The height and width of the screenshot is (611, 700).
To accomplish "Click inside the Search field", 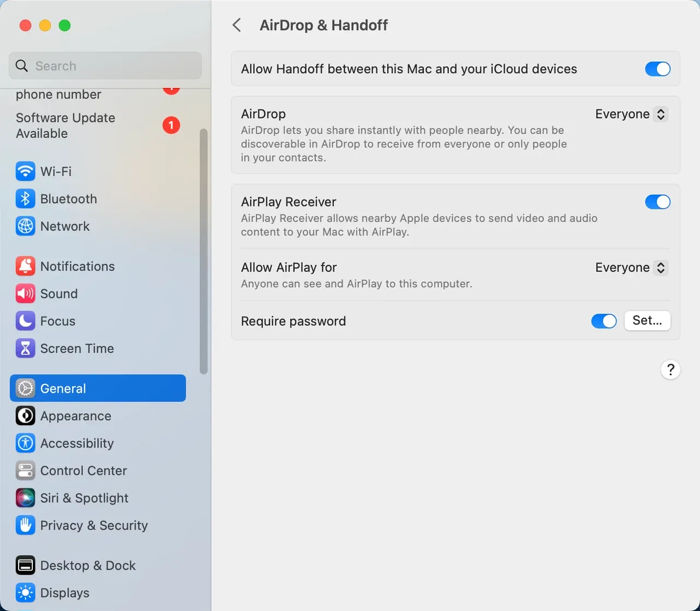I will point(105,66).
